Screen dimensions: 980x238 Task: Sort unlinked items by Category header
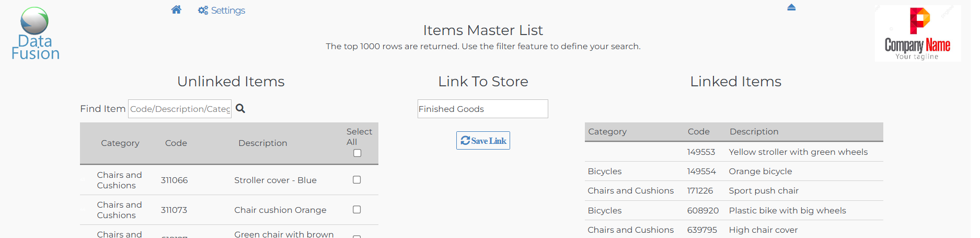pos(120,143)
